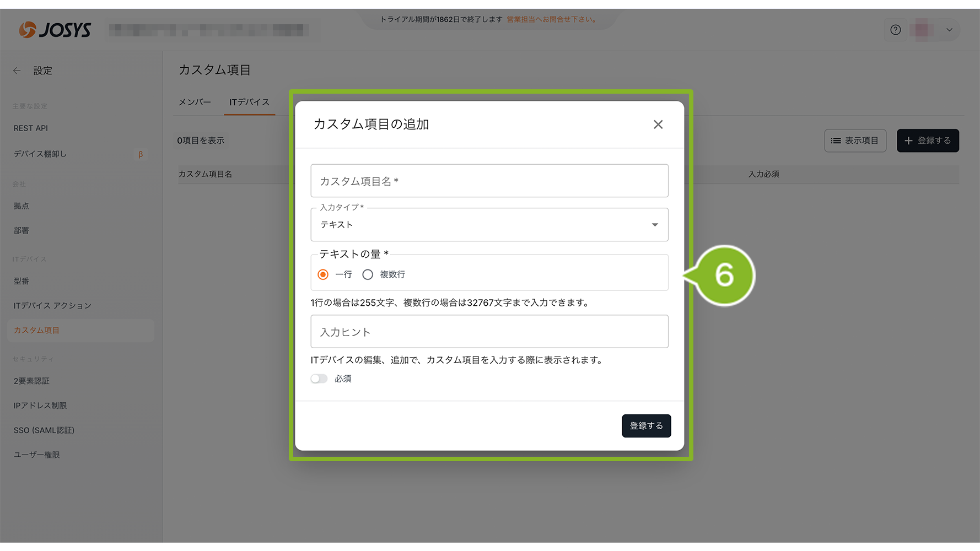Click the 入力ヒント input field

(489, 332)
